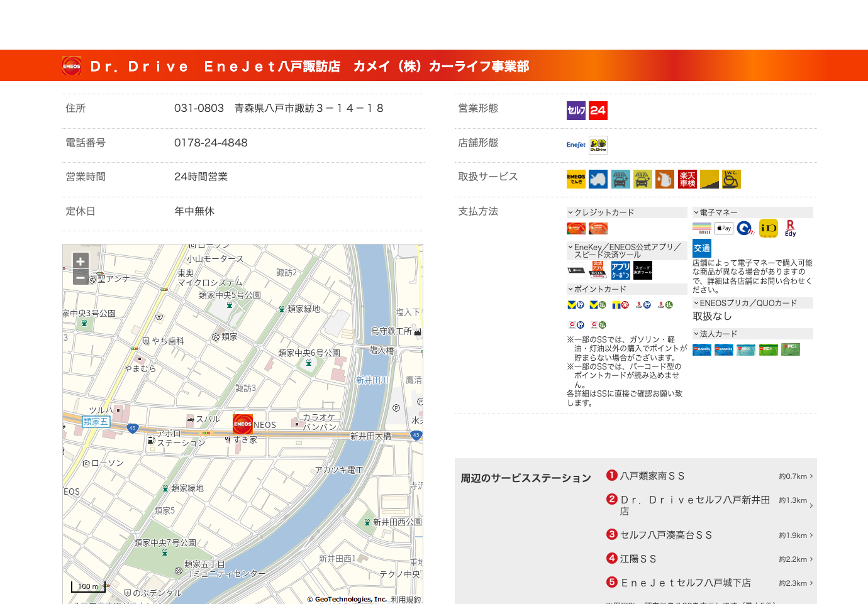Click the T-point 発 point card icon
The height and width of the screenshot is (604, 868).
point(620,305)
